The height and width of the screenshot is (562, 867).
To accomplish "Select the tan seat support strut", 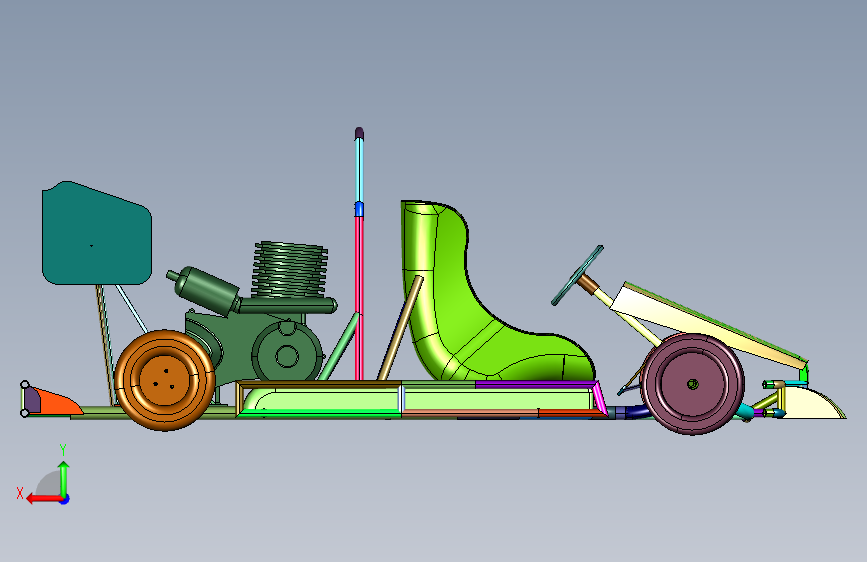I will [x=401, y=328].
